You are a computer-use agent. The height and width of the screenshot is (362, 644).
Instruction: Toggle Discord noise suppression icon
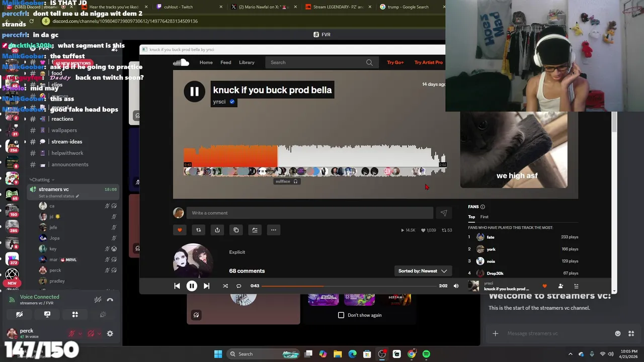[x=98, y=300]
